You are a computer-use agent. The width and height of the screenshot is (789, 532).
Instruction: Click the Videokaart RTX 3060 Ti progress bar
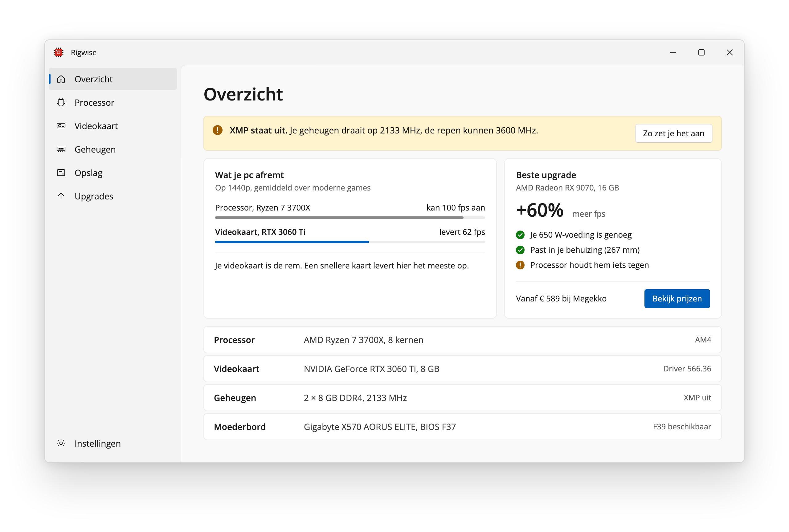click(x=350, y=242)
